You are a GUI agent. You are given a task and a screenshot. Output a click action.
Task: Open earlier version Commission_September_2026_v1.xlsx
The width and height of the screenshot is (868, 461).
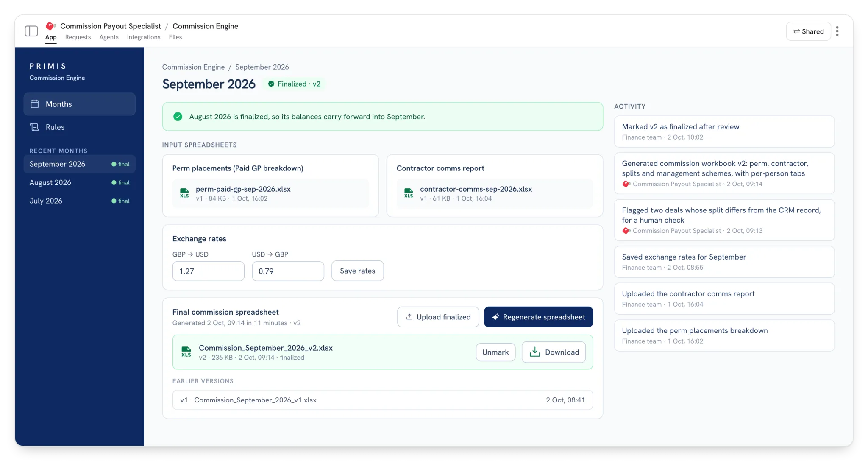(383, 400)
